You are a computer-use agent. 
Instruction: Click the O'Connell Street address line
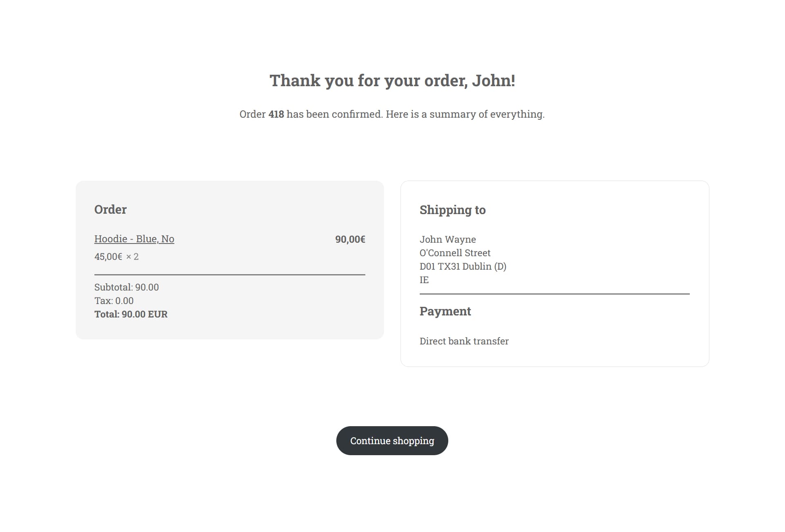pyautogui.click(x=455, y=253)
